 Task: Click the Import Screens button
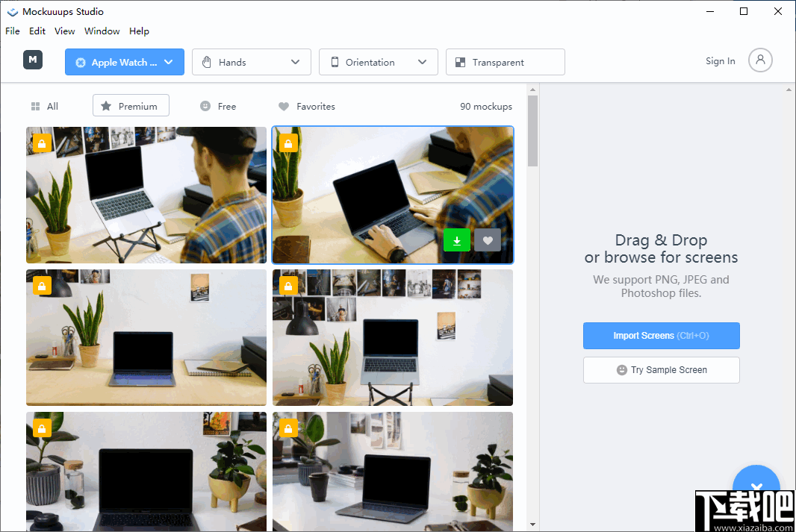click(x=661, y=336)
